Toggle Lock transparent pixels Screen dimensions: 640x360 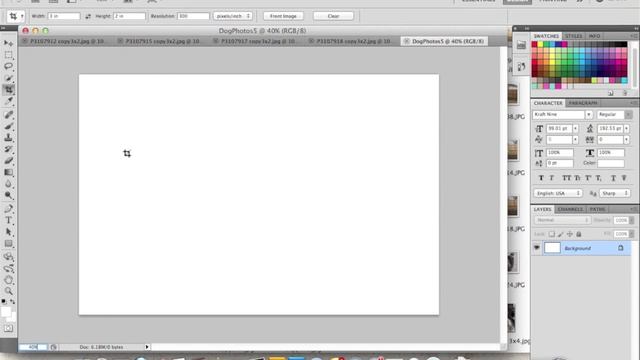(551, 234)
